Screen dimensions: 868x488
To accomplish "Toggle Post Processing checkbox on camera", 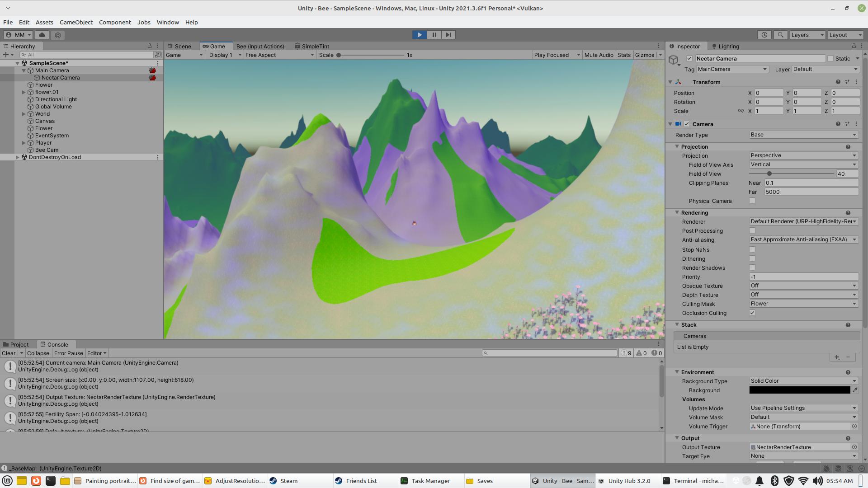I will tap(752, 230).
